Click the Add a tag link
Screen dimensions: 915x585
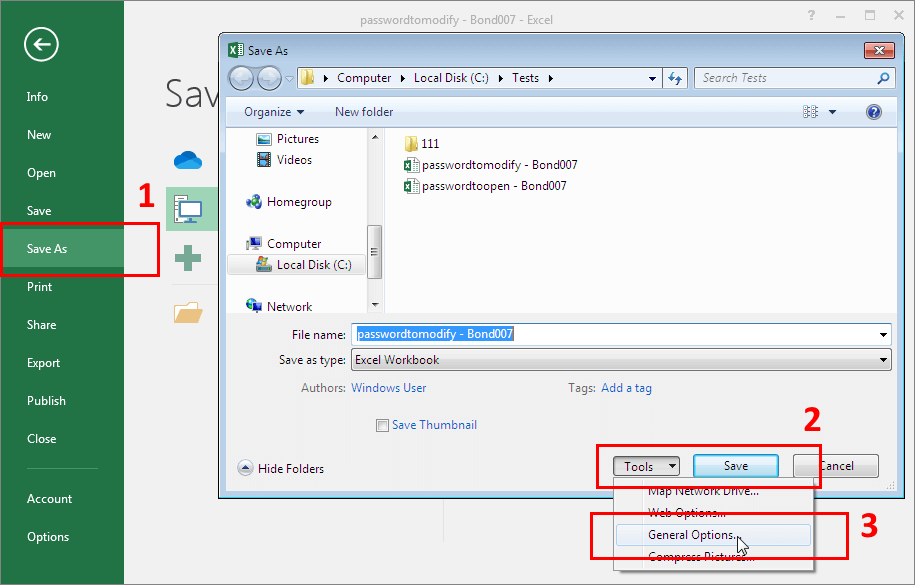626,388
